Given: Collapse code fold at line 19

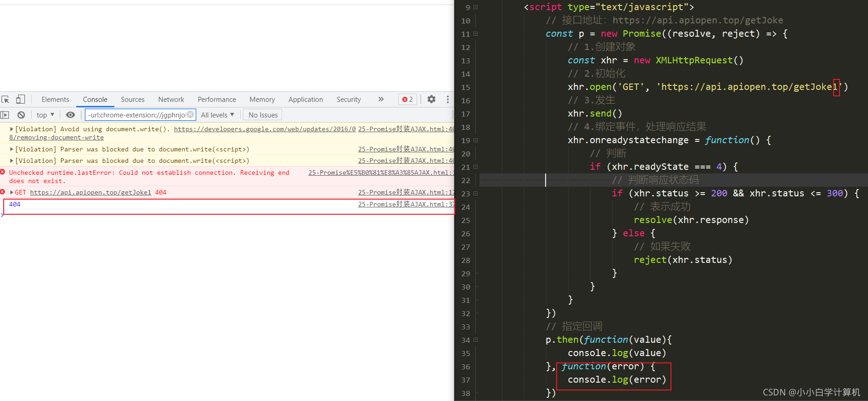Looking at the screenshot, I should 476,140.
